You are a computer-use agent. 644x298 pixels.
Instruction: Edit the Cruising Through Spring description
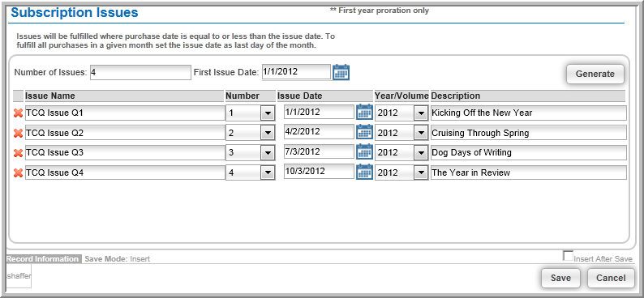[x=529, y=134]
